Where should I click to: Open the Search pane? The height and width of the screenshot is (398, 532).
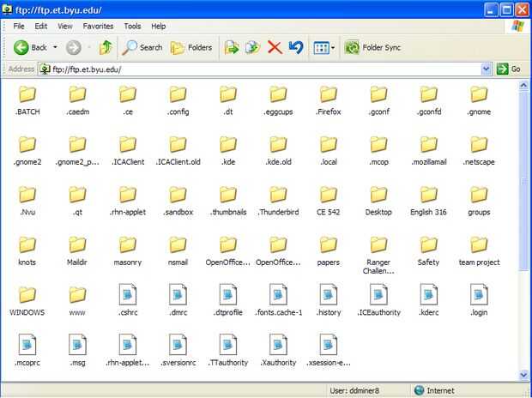142,47
